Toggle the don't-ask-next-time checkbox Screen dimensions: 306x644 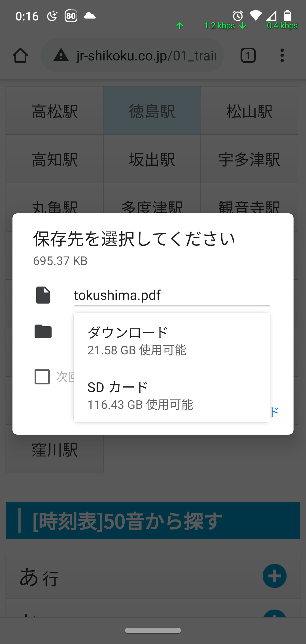click(x=42, y=377)
